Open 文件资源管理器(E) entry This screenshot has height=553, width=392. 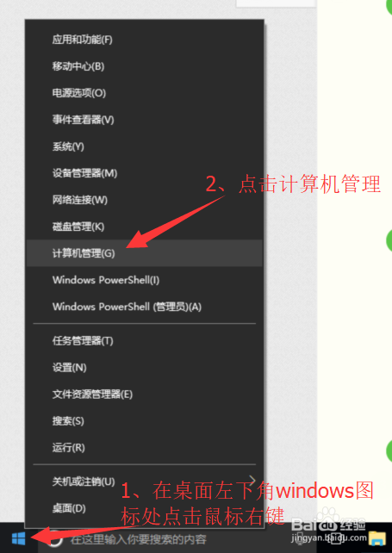point(145,395)
